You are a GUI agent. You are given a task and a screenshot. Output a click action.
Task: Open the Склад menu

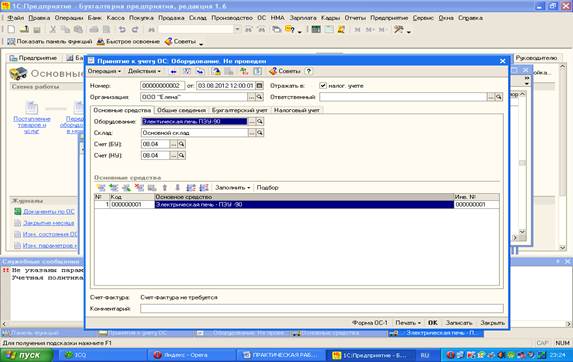(198, 18)
